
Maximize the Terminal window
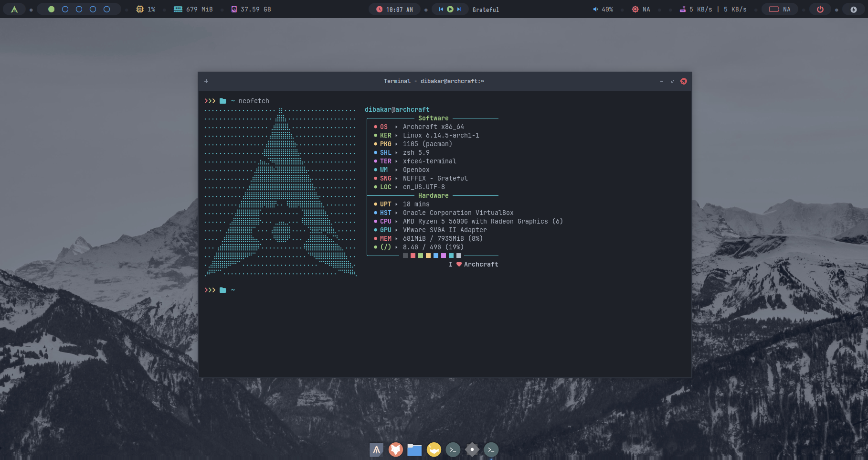tap(673, 81)
